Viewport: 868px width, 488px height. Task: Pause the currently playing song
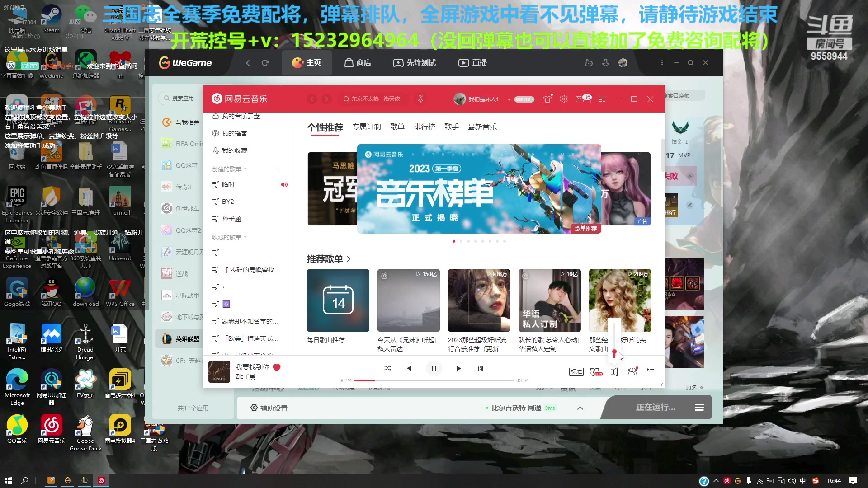[434, 368]
